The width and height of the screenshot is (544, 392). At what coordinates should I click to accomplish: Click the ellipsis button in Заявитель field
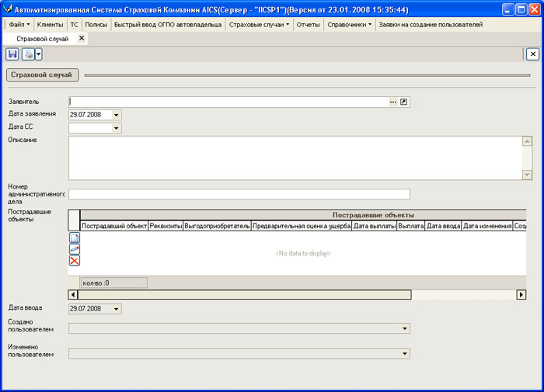pyautogui.click(x=393, y=102)
